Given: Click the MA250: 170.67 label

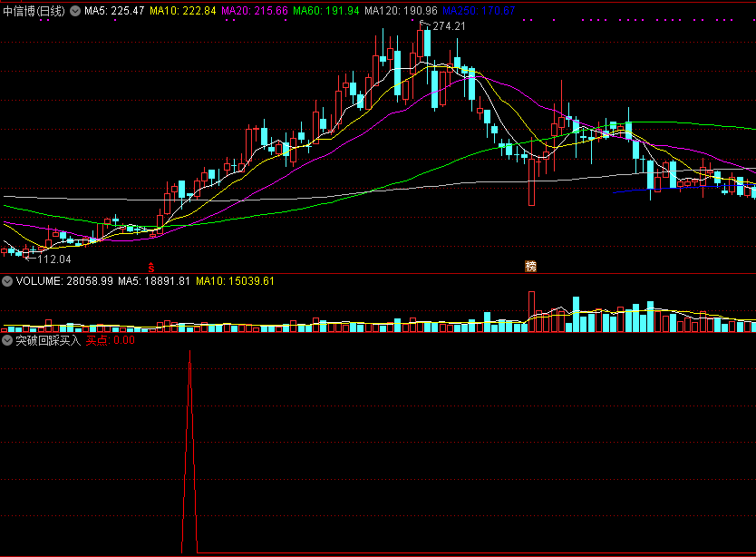Looking at the screenshot, I should point(479,11).
